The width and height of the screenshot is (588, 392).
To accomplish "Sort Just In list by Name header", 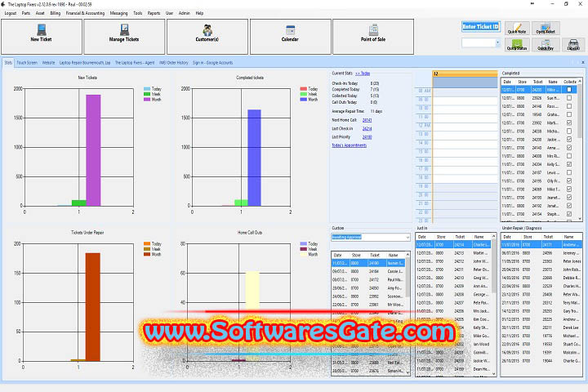I will point(479,237).
